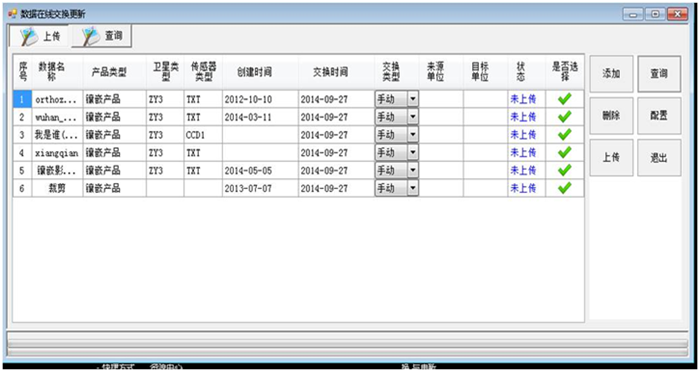
Task: Select the wuhan_... data name cell
Action: [x=58, y=117]
